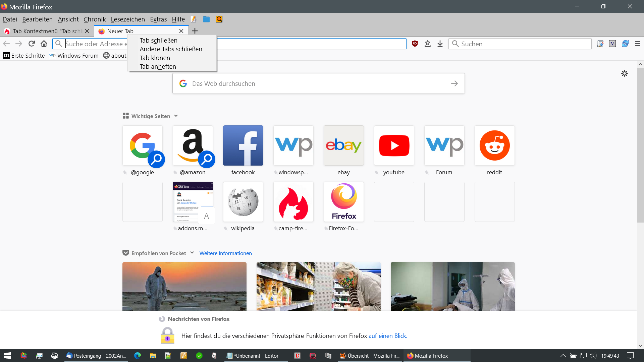Follow the 'auf einen Blick' link
644x362 pixels.
pyautogui.click(x=388, y=336)
